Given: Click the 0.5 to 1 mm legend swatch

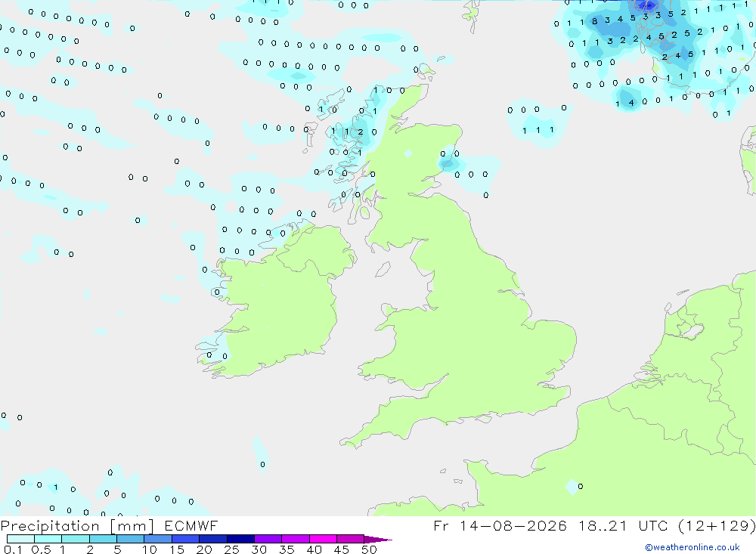Looking at the screenshot, I should [x=48, y=539].
